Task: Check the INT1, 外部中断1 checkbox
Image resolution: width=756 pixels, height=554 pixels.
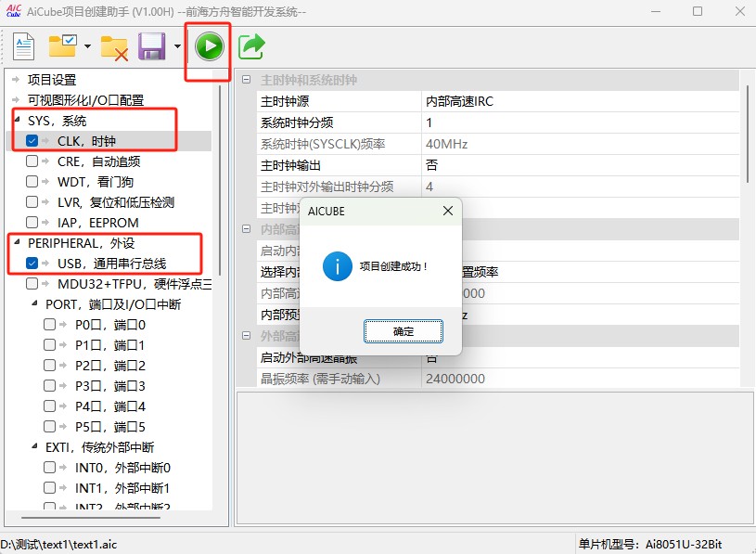Action: (x=50, y=487)
